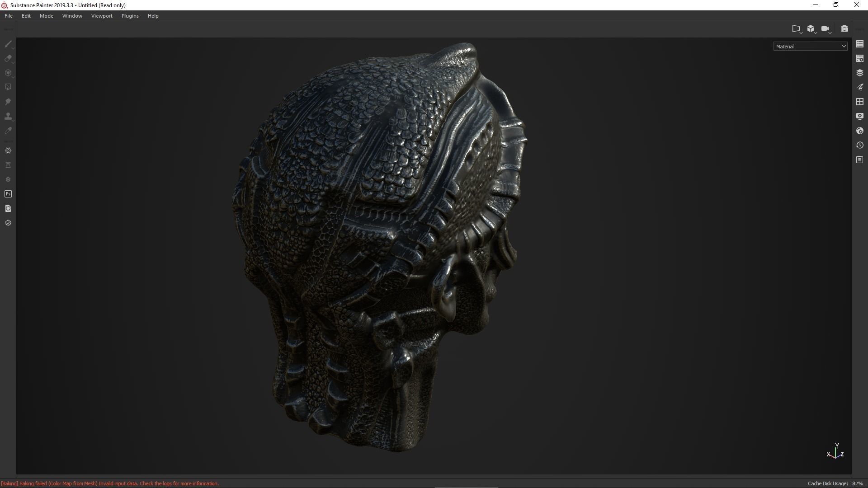Open the Edit menu

pyautogui.click(x=26, y=16)
